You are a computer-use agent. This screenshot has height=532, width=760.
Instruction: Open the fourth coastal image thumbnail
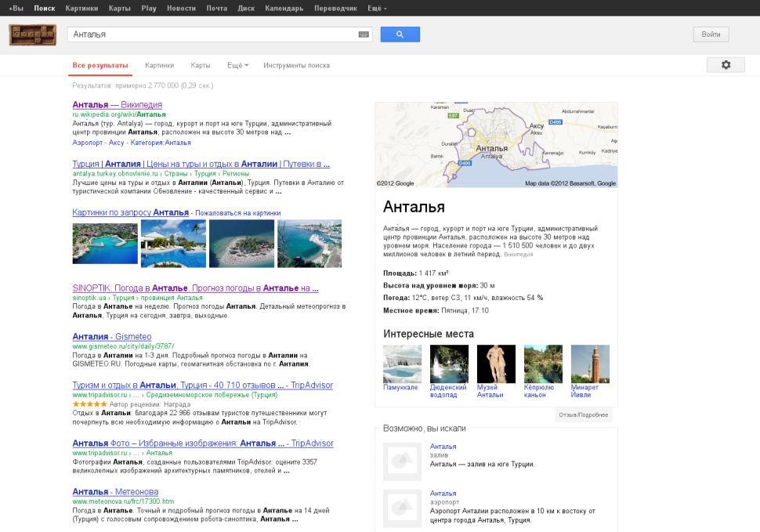point(309,243)
